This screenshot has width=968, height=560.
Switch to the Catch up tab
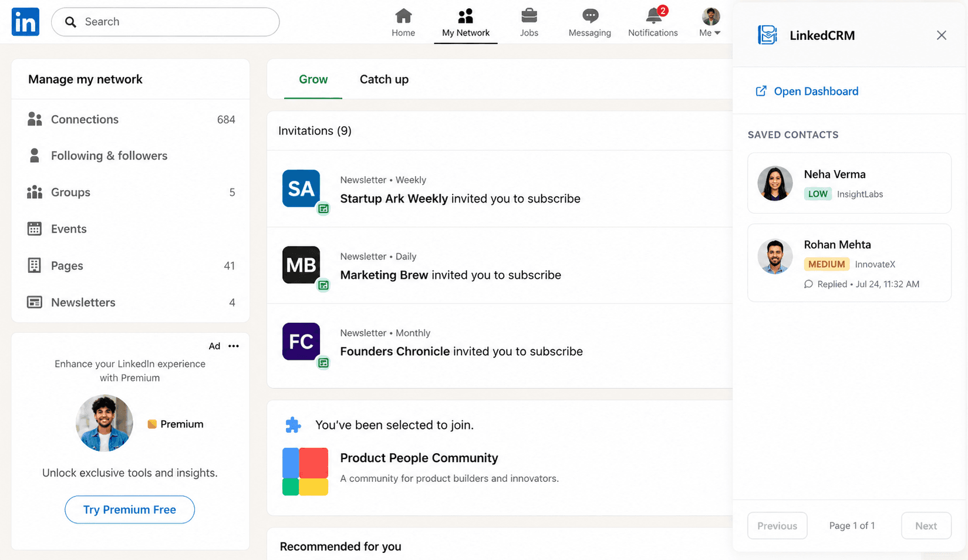384,79
